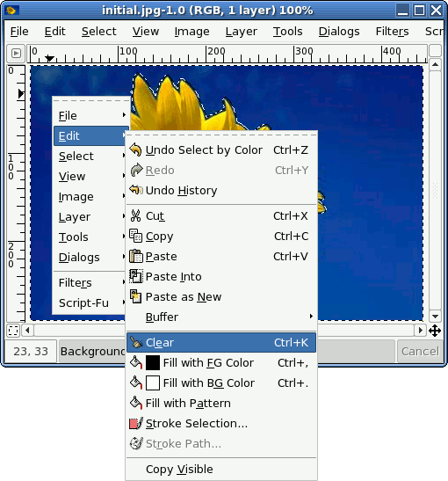
Task: Click the zoom-on-resize button at top right corner
Action: coord(435,51)
